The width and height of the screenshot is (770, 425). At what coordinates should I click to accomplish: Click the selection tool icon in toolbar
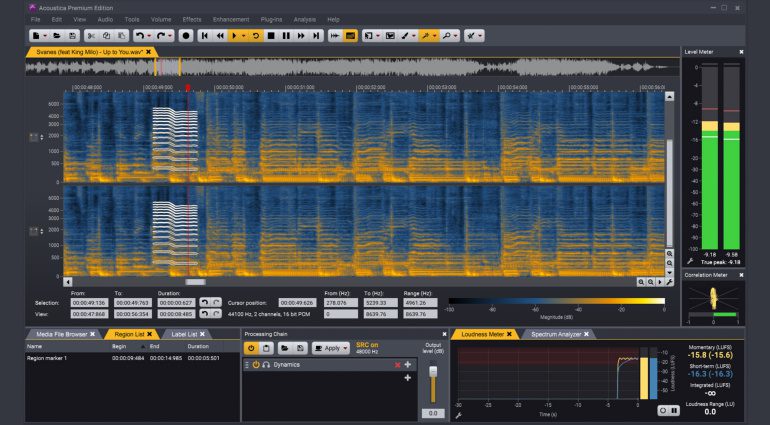click(368, 36)
